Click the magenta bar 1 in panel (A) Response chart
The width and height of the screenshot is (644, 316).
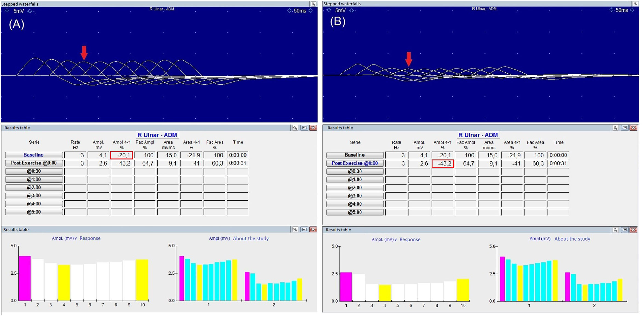(x=25, y=278)
